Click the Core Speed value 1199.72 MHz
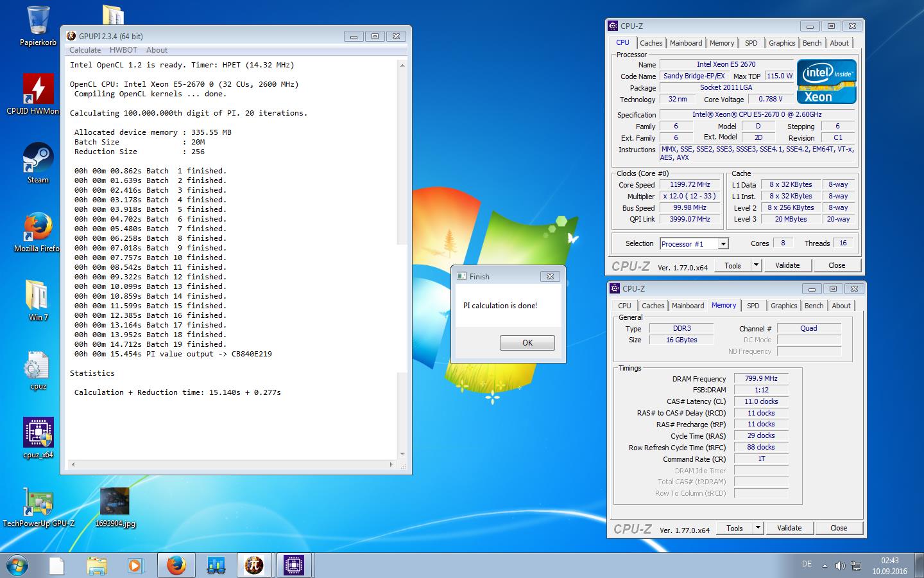Image resolution: width=924 pixels, height=578 pixels. pyautogui.click(x=690, y=185)
